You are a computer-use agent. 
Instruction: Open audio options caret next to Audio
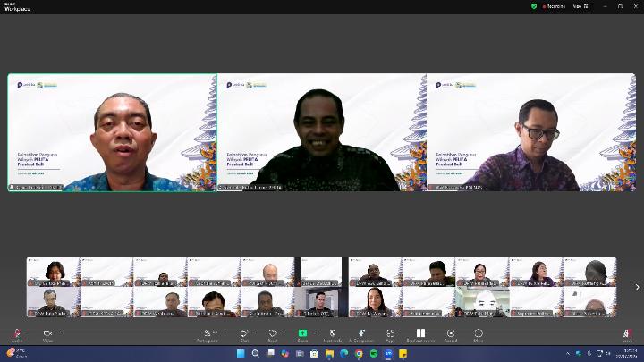coord(28,333)
